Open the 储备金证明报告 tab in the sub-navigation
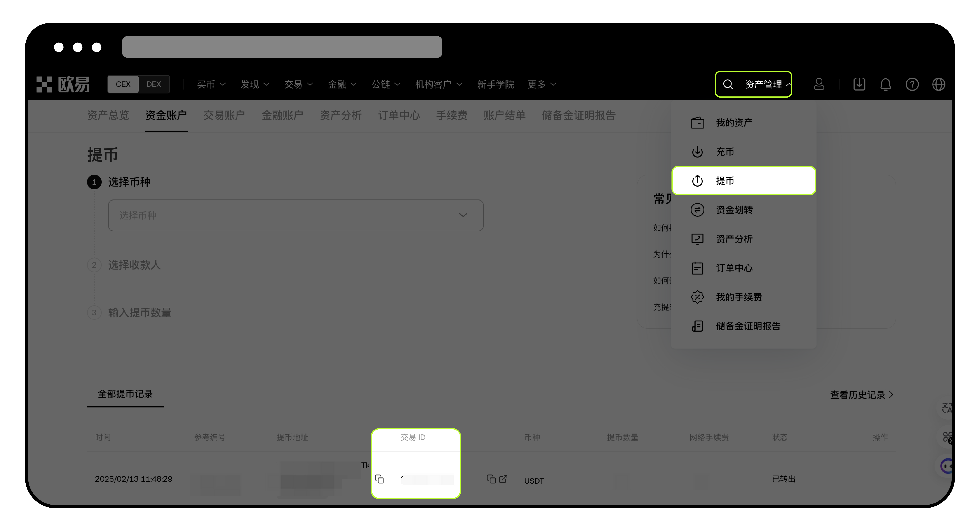The width and height of the screenshot is (980, 515). pos(579,115)
